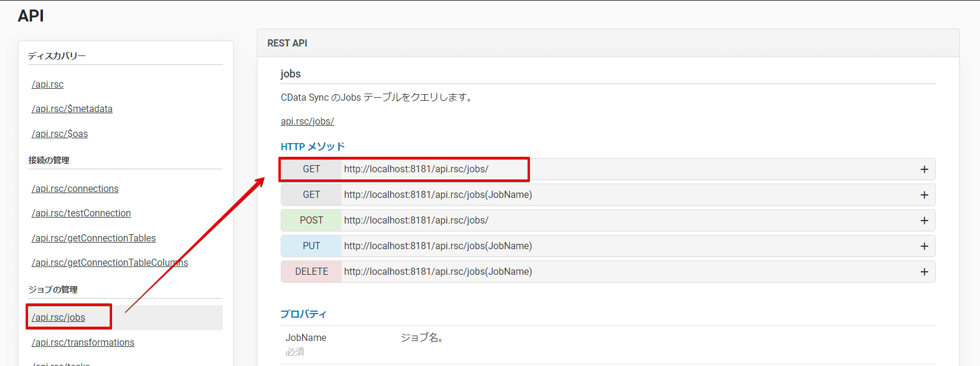Expand the GET jobs(JobName) plus icon
Image resolution: width=980 pixels, height=366 pixels.
[x=924, y=195]
